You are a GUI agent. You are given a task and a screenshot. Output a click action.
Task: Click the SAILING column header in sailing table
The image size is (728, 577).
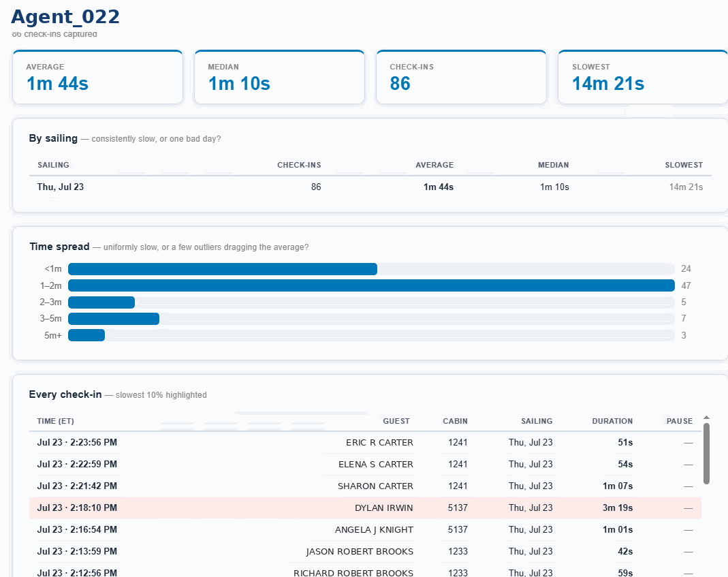click(x=53, y=165)
